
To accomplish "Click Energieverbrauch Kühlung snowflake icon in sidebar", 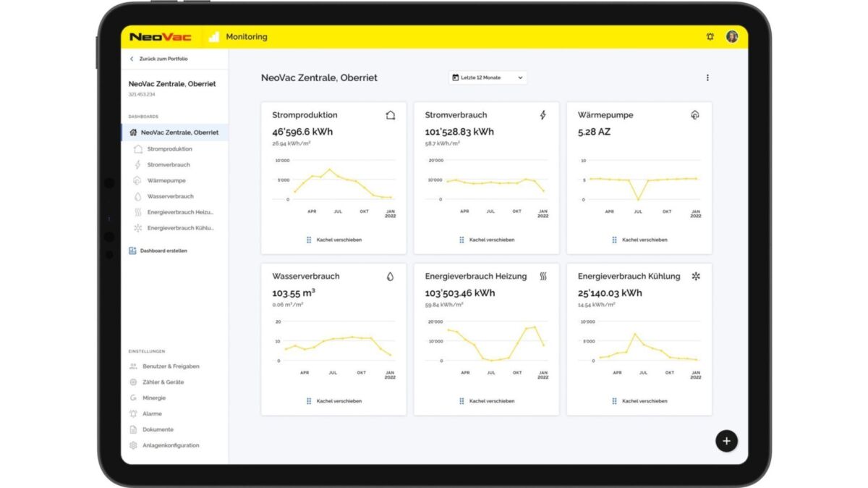I will tap(138, 228).
